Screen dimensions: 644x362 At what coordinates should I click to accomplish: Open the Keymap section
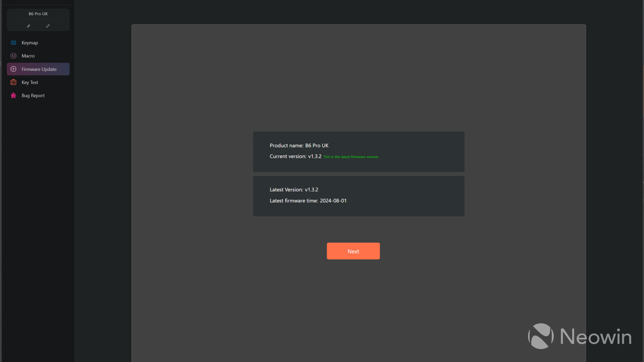38,43
